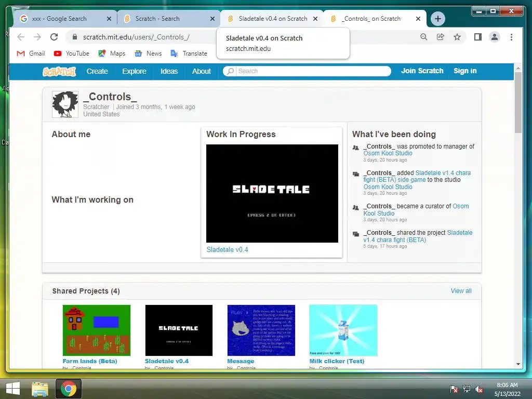
Task: Open Sladetale v0.4 shared project thumbnail
Action: click(179, 330)
